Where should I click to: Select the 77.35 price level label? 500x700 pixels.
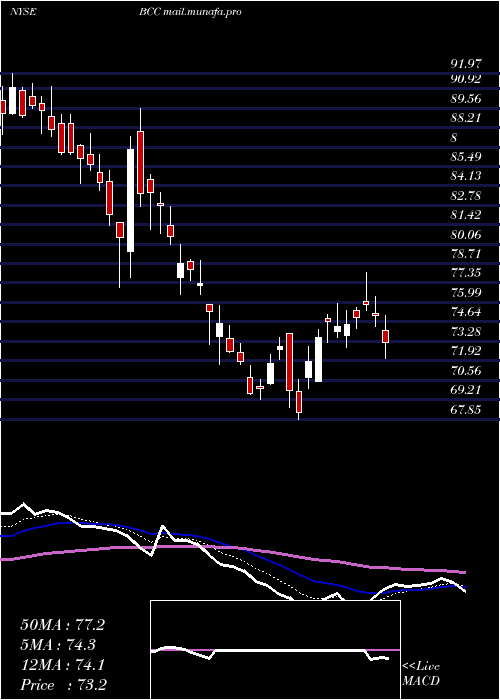coord(466,273)
